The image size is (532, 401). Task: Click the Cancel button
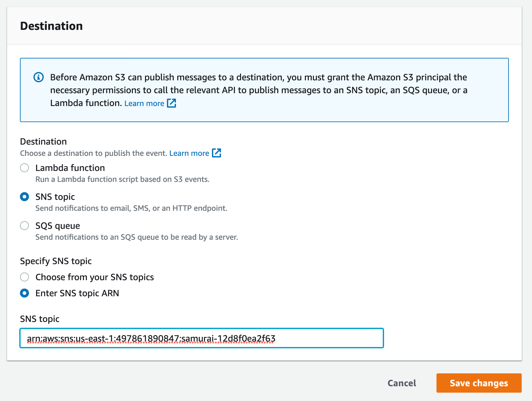402,383
